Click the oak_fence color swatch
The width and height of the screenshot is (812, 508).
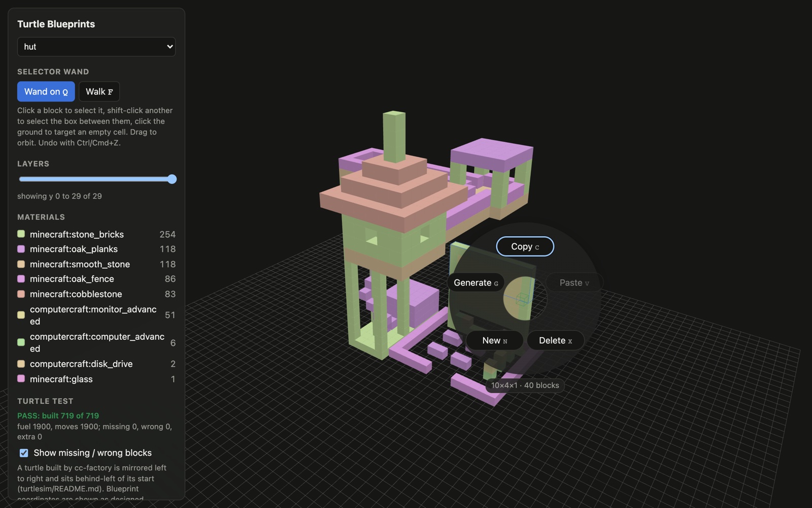21,278
